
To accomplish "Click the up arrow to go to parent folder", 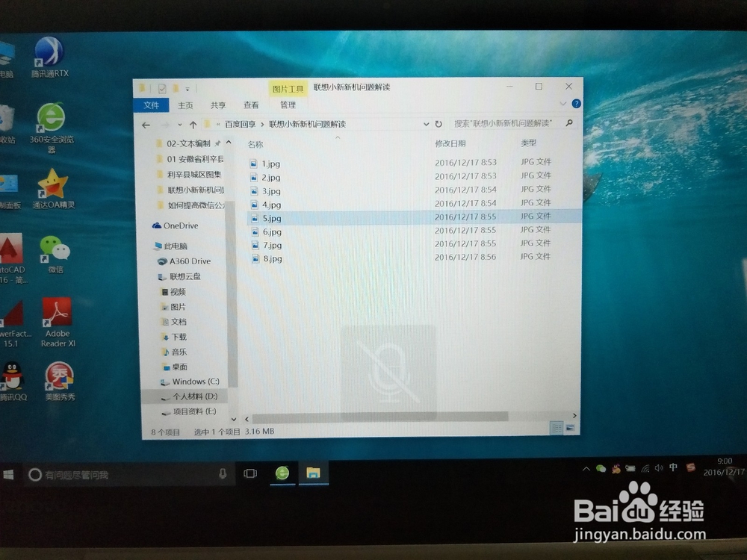I will point(193,124).
